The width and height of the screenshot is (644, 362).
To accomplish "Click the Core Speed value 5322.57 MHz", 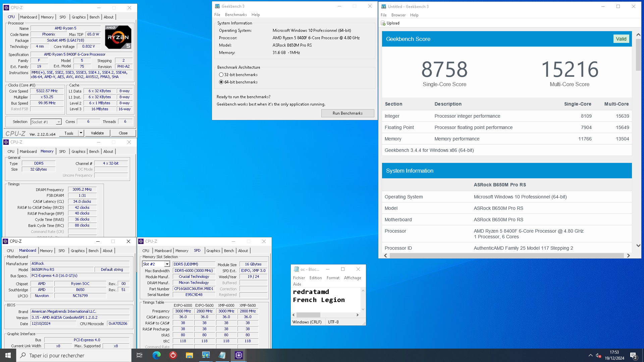I will coord(47,91).
